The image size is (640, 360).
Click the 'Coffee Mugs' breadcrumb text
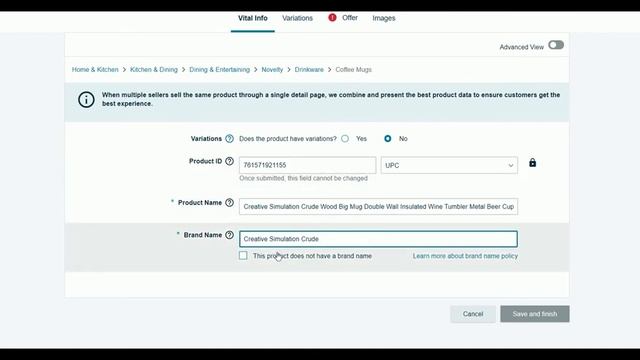pyautogui.click(x=353, y=70)
